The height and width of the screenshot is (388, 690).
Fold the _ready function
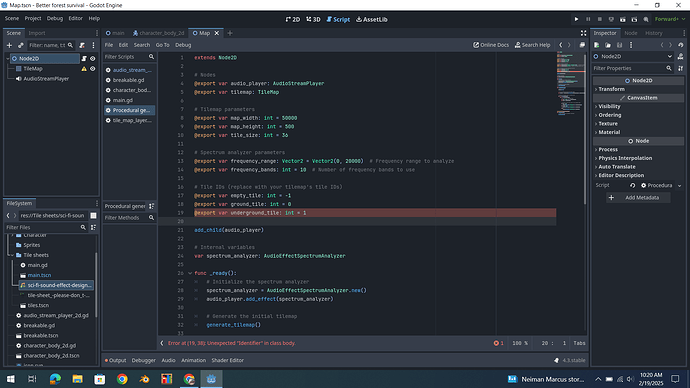coord(190,273)
